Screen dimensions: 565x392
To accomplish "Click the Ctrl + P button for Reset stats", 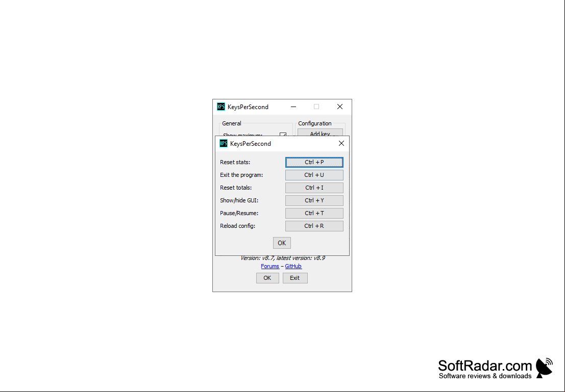I will (314, 162).
